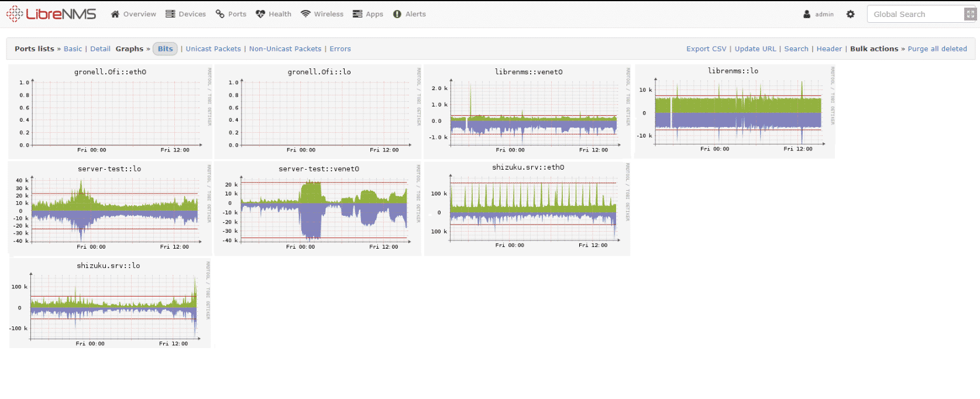
Task: Open the shizuku.srv::eth0 graph
Action: click(528, 208)
